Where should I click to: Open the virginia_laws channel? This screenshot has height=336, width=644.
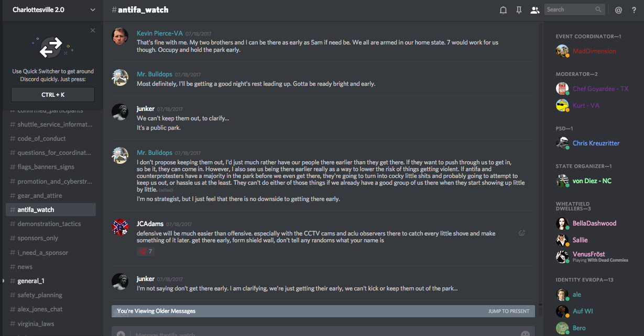pos(36,324)
